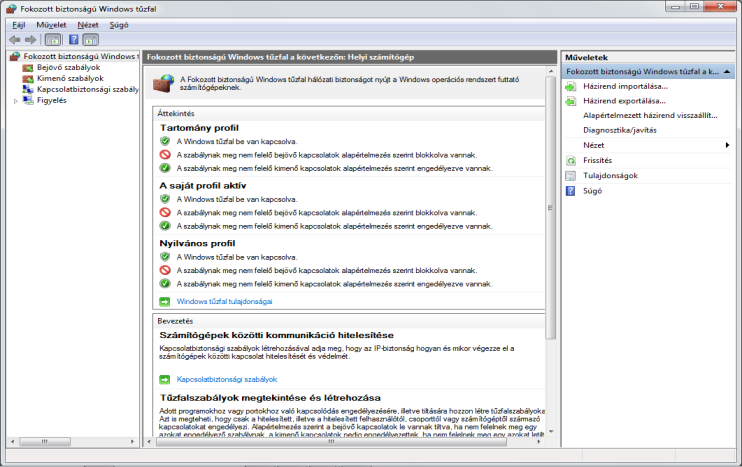Click the Házirend exportálása icon
742x467 pixels.
[x=571, y=101]
